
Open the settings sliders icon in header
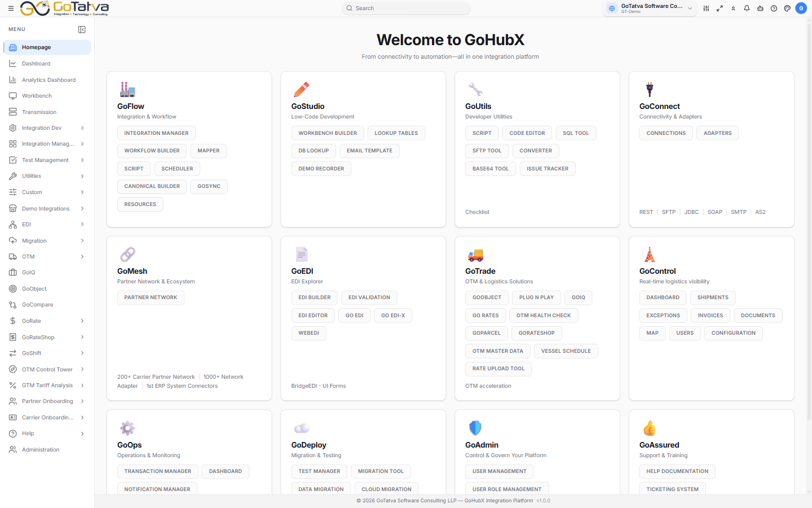pyautogui.click(x=706, y=8)
